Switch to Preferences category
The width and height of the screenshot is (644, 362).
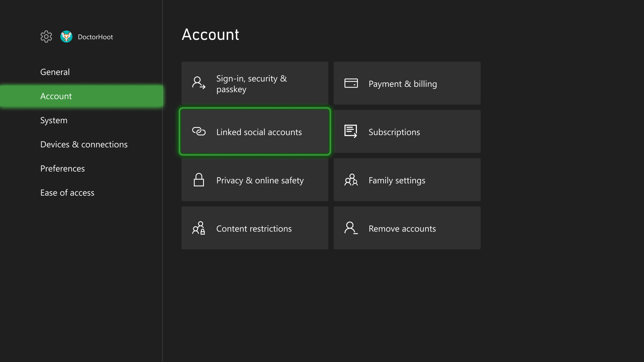tap(62, 169)
